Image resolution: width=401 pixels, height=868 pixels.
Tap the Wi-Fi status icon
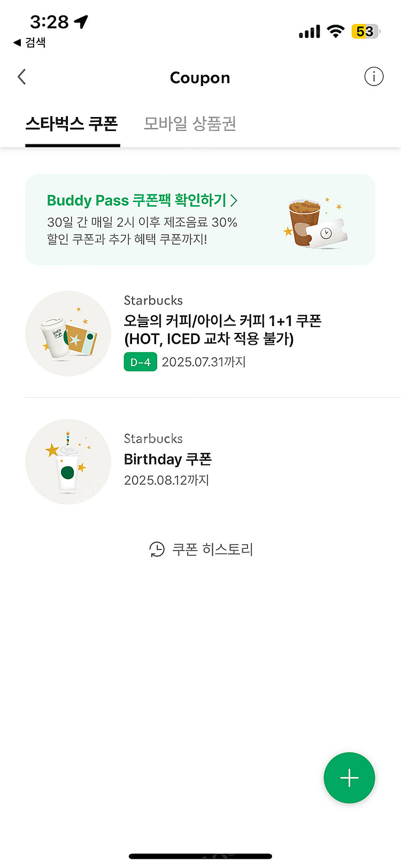[x=336, y=32]
